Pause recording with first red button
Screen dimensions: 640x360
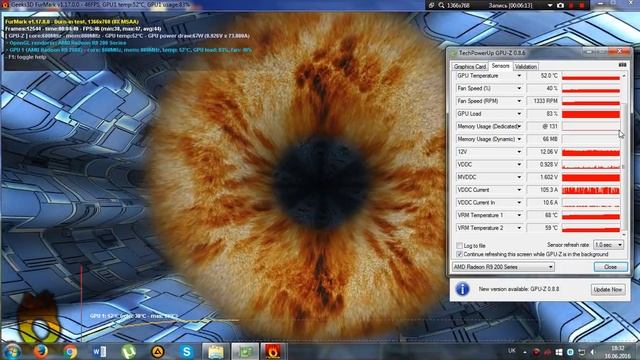point(571,5)
